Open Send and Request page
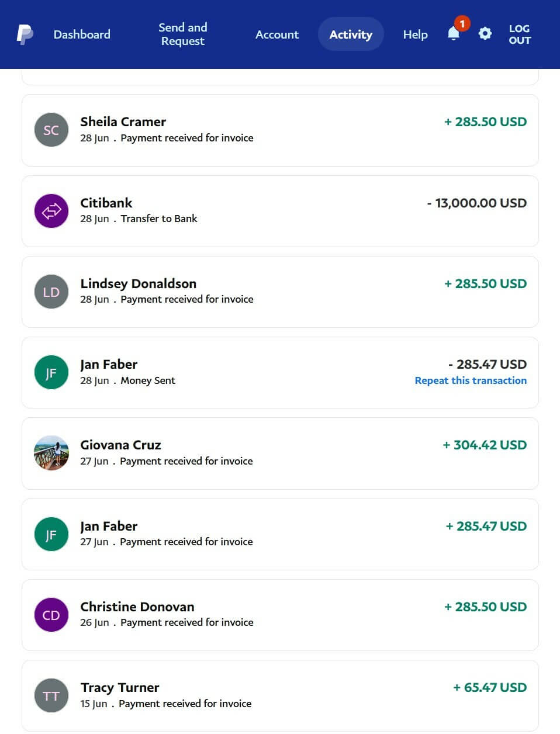This screenshot has height=734, width=560. 182,34
